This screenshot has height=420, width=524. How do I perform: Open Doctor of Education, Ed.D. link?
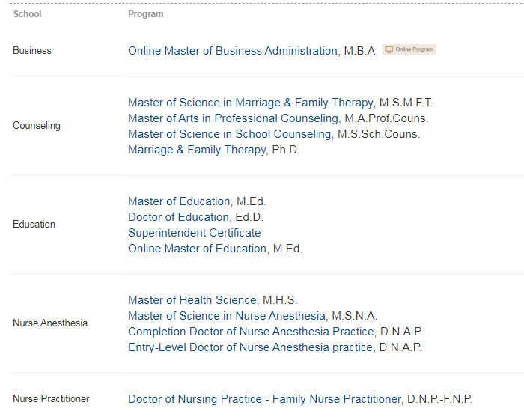196,217
